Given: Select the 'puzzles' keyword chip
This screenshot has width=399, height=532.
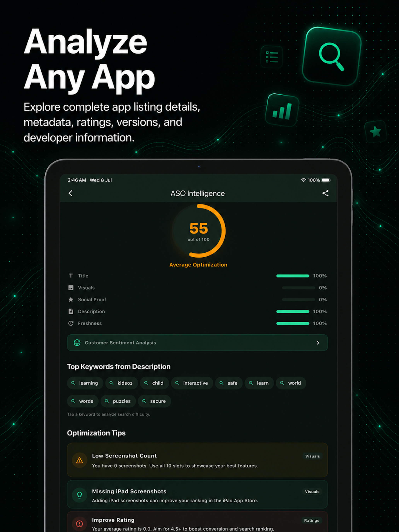Looking at the screenshot, I should [x=118, y=401].
